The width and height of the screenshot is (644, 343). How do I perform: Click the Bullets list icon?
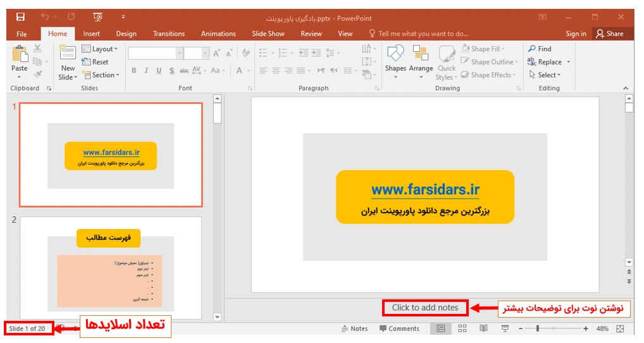tap(263, 53)
